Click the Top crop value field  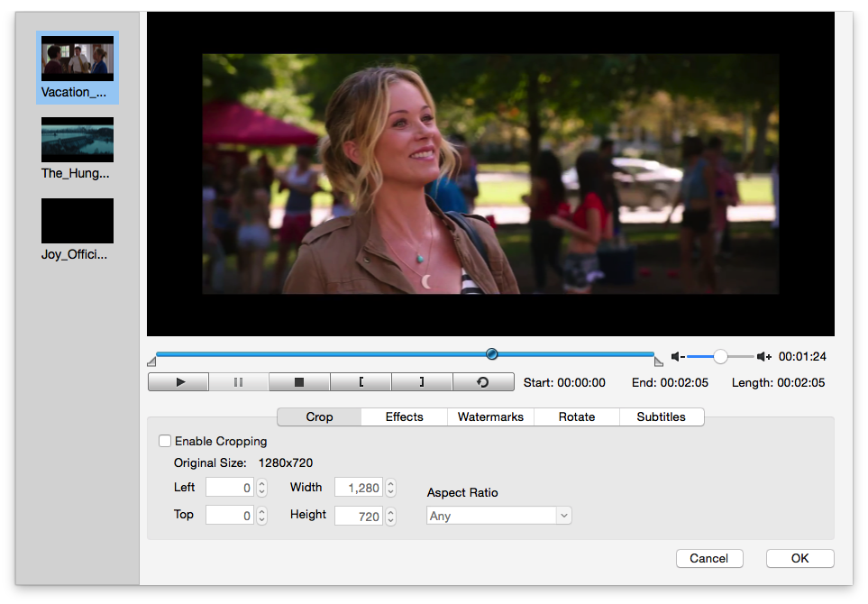(230, 515)
